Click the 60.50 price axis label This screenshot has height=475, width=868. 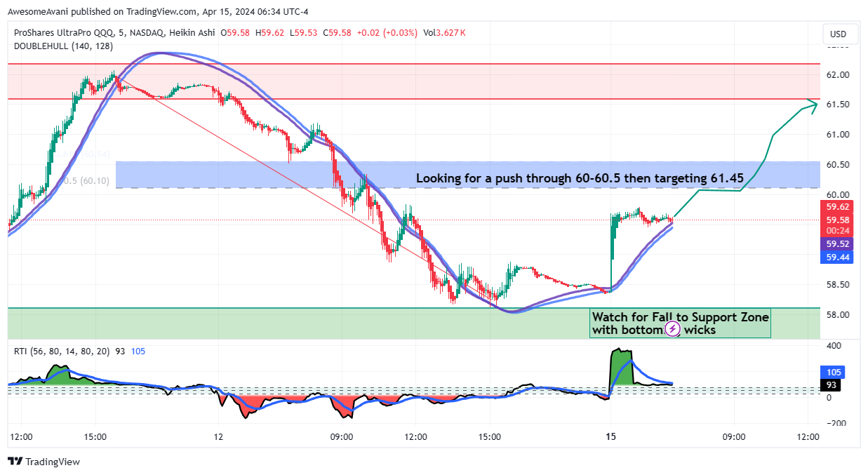(837, 165)
